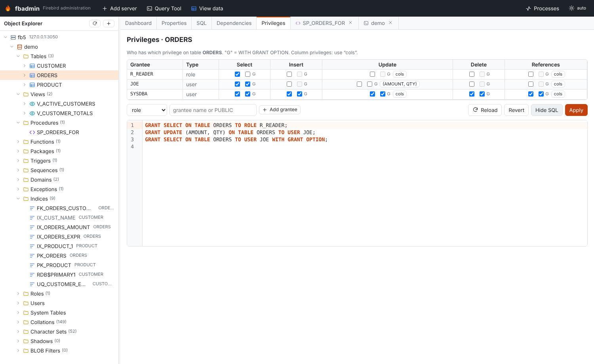Click the IX_CUST_NAME index icon
Viewport: 594px width, 364px height.
(x=32, y=218)
